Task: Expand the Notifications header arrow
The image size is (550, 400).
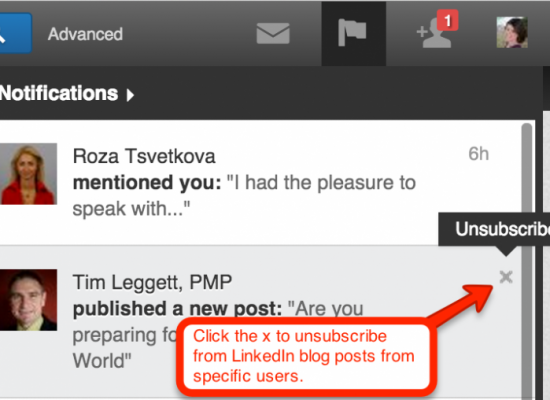Action: click(x=130, y=95)
